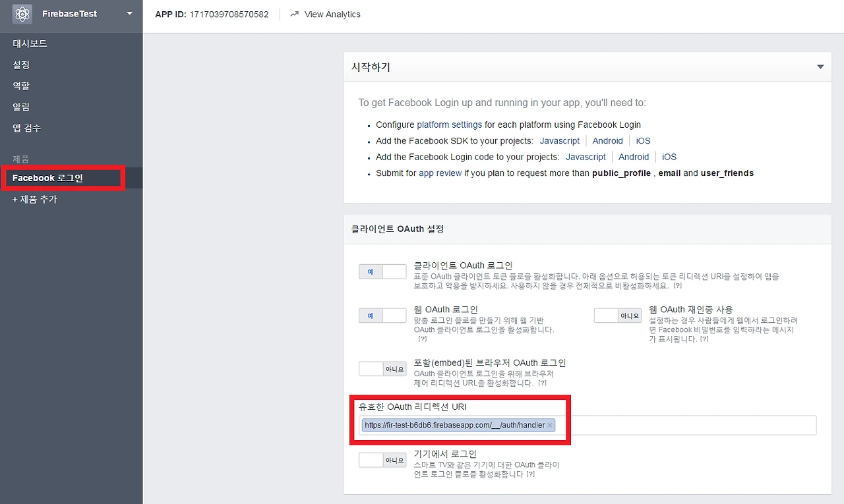Click the FirebaseTest app atom icon
The image size is (844, 504).
[x=22, y=14]
